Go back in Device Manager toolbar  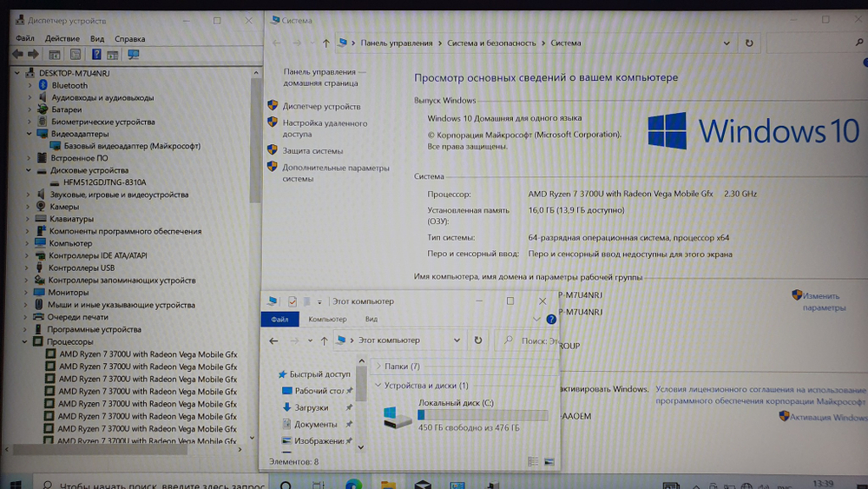tap(17, 54)
